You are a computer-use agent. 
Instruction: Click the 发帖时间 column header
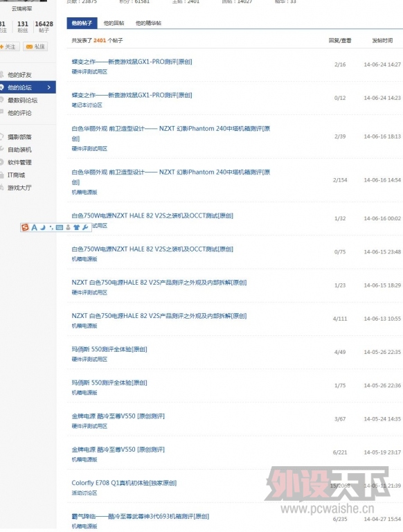(382, 40)
